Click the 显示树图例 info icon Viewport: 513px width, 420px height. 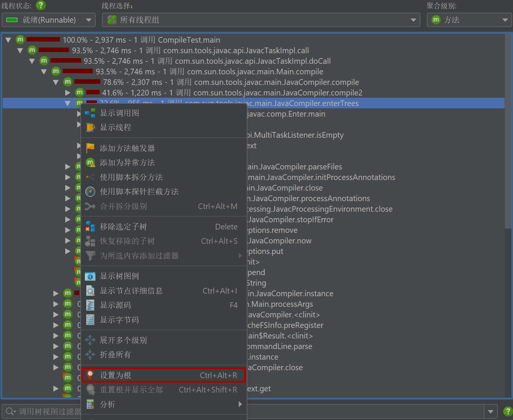[x=90, y=276]
